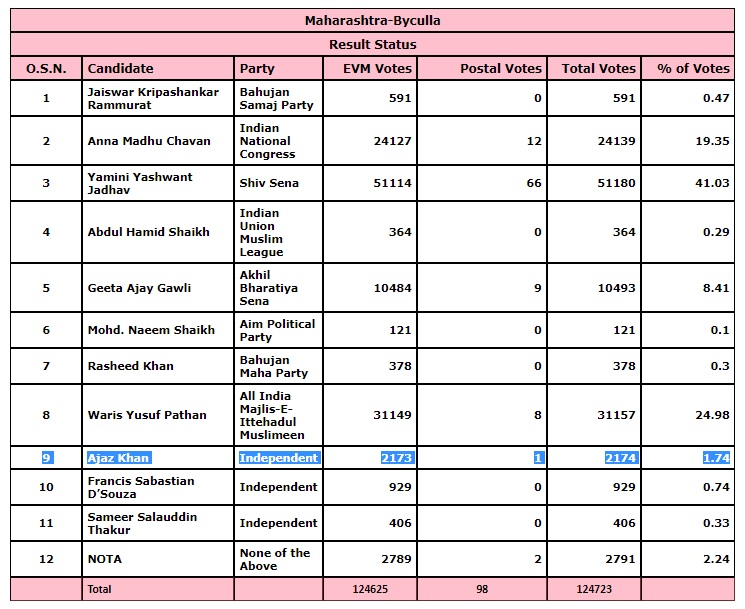This screenshot has width=745, height=609.
Task: Click the Indian Union Muslim League cell
Action: (x=261, y=233)
